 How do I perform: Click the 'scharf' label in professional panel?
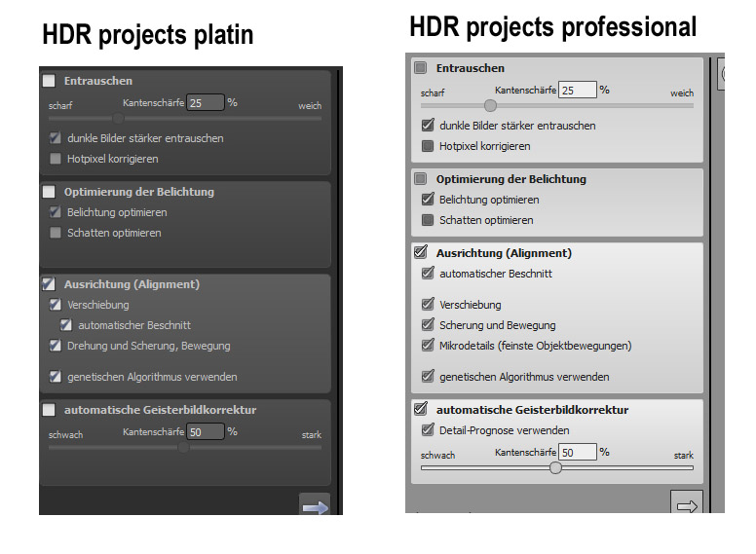433,92
